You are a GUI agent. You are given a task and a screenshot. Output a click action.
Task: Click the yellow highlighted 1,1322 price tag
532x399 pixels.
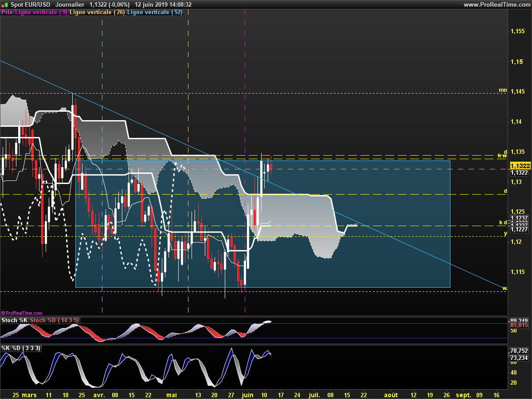[x=520, y=165]
